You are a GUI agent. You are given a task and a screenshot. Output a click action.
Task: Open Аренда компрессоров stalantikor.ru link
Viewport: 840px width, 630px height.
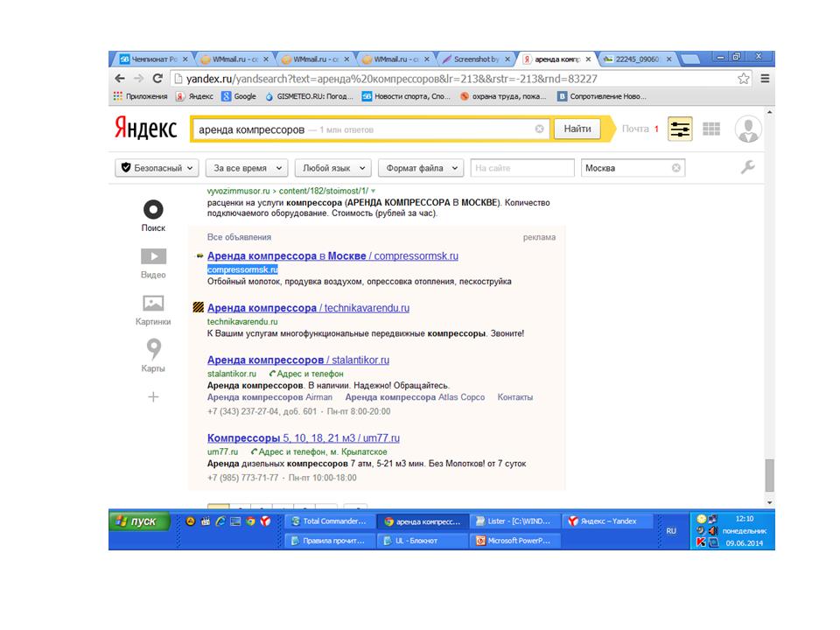click(298, 360)
